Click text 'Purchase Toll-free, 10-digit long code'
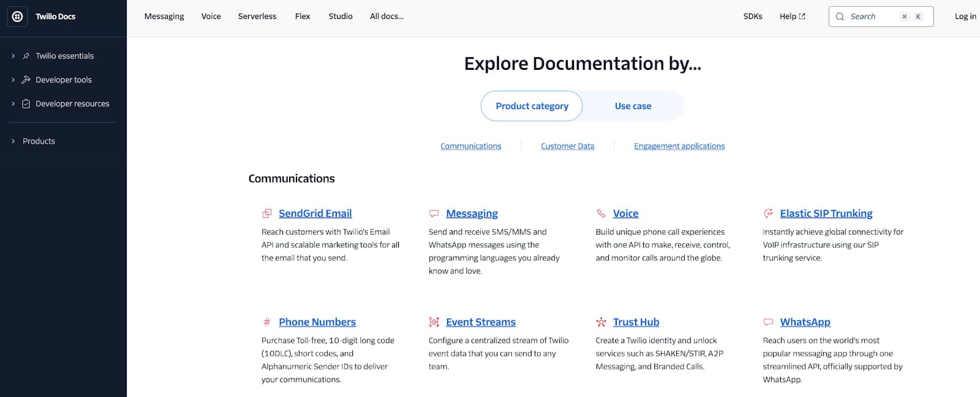980x397 pixels. 328,340
